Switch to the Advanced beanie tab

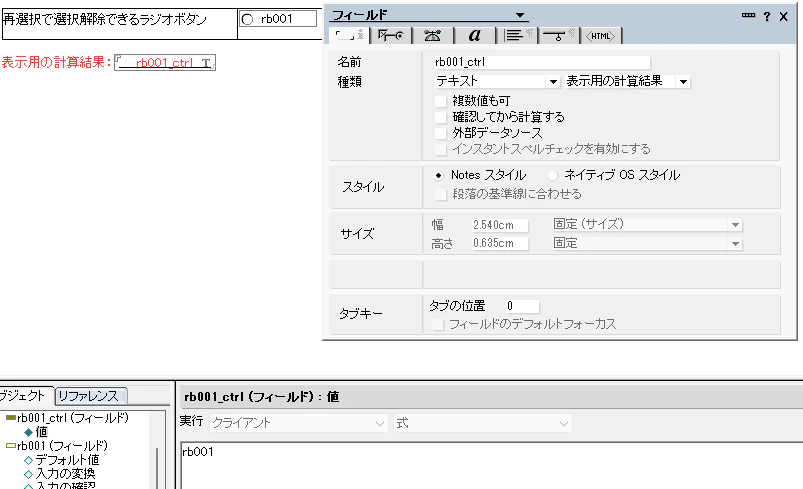[432, 35]
